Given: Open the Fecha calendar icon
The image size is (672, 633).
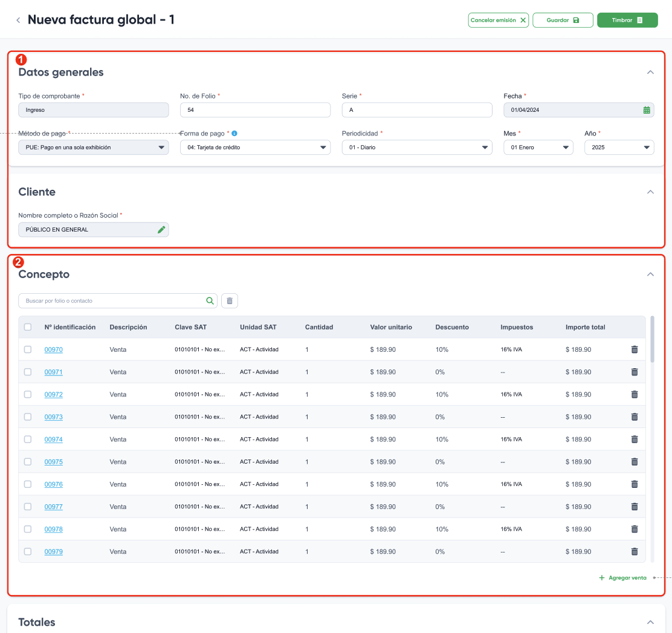Looking at the screenshot, I should coord(646,110).
